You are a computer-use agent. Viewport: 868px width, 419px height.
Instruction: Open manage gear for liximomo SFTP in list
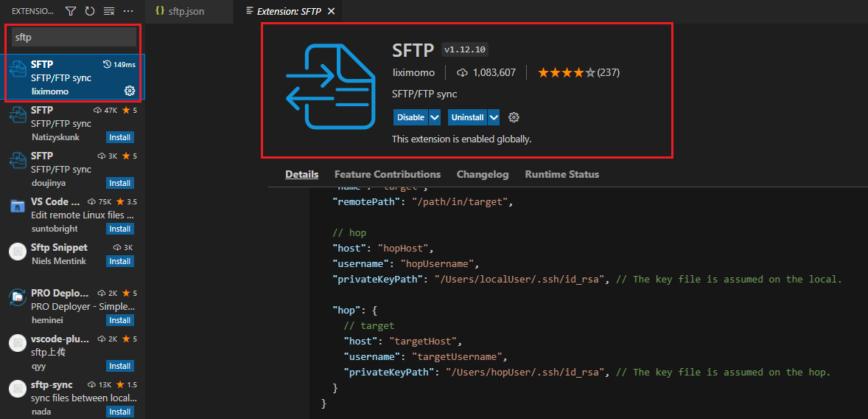pyautogui.click(x=130, y=91)
